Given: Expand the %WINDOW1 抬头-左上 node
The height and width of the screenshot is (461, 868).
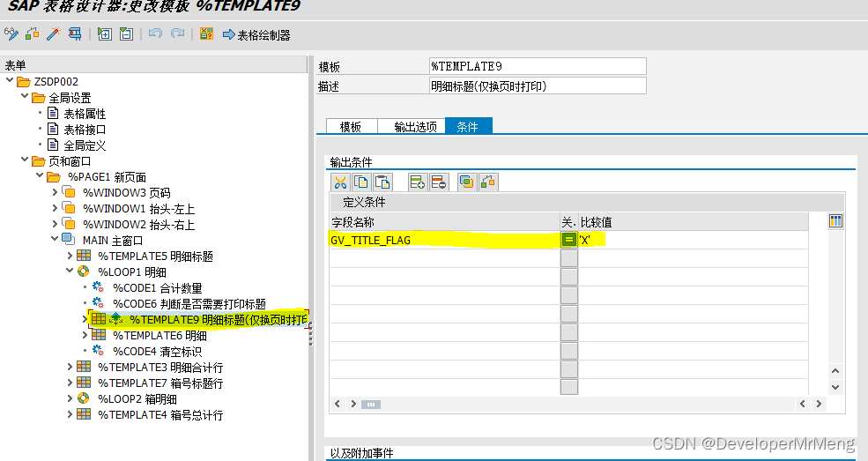Looking at the screenshot, I should (x=55, y=208).
